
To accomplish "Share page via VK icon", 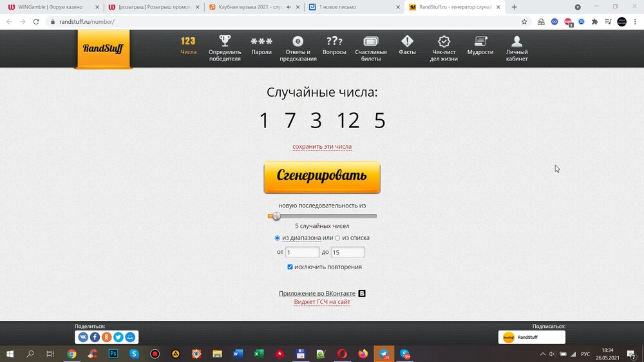I will tap(83, 337).
